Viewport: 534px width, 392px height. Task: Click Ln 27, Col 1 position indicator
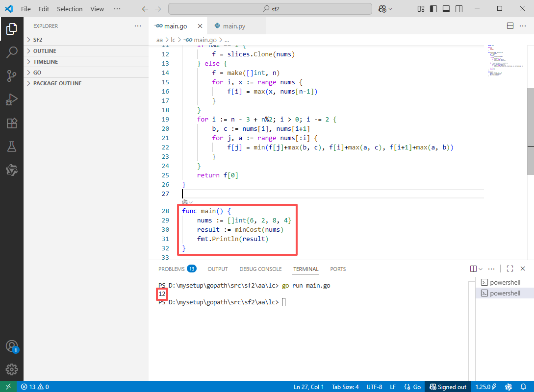[x=308, y=387]
